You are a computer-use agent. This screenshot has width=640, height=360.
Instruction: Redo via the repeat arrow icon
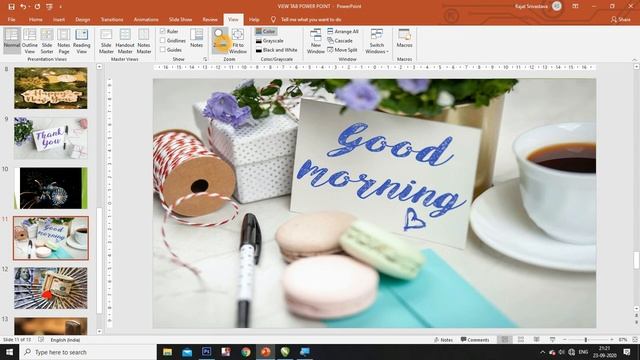(x=38, y=7)
